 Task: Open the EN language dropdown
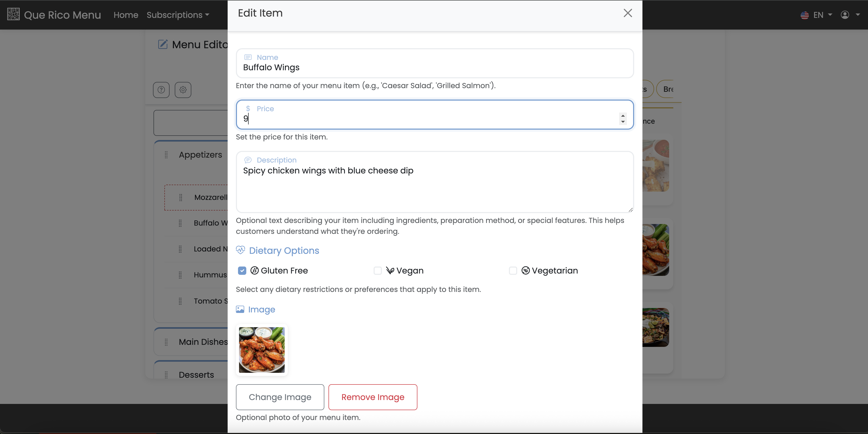coord(818,15)
